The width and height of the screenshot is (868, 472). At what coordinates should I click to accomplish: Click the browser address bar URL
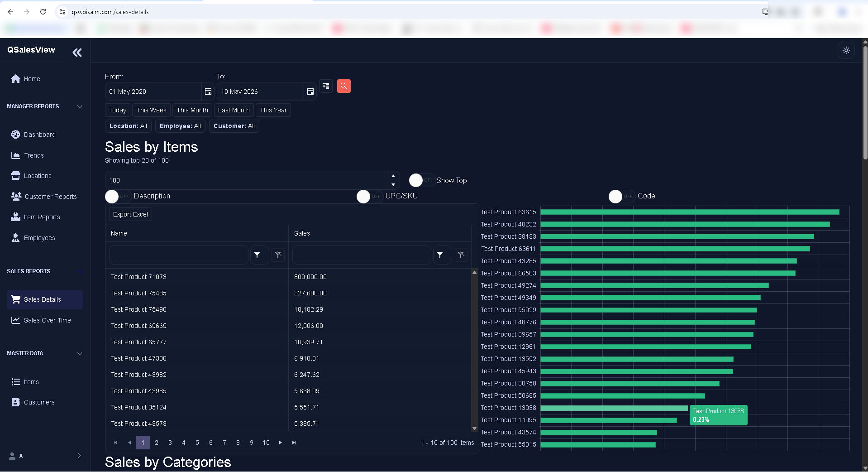click(x=110, y=12)
